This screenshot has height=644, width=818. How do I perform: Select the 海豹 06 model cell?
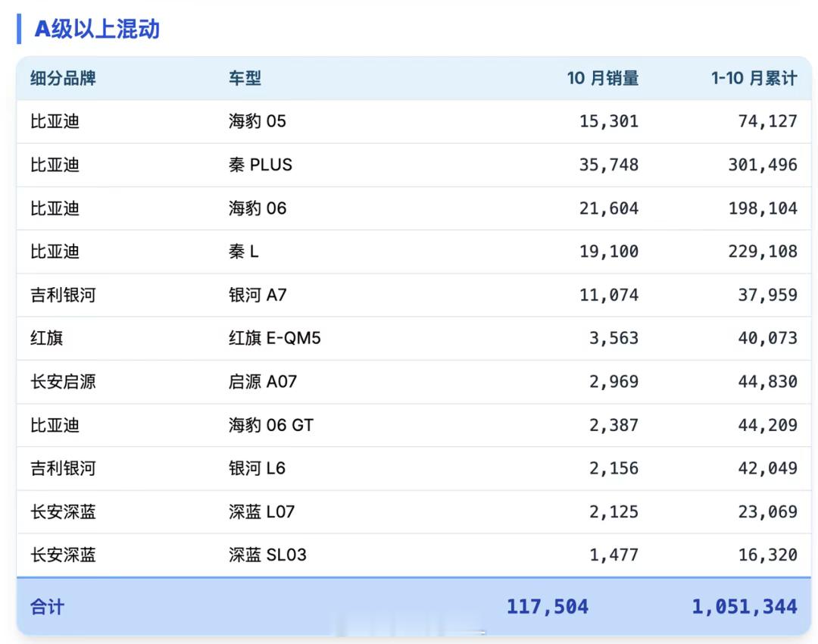(x=258, y=208)
